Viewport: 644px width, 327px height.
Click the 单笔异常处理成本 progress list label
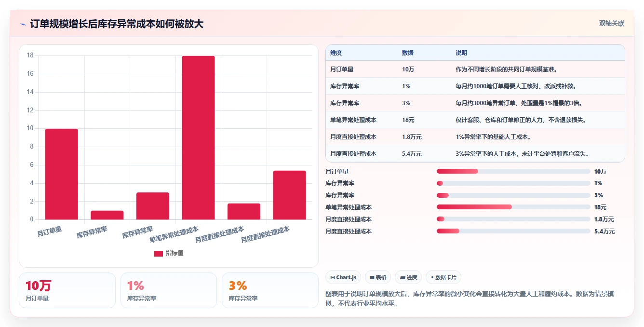point(349,207)
